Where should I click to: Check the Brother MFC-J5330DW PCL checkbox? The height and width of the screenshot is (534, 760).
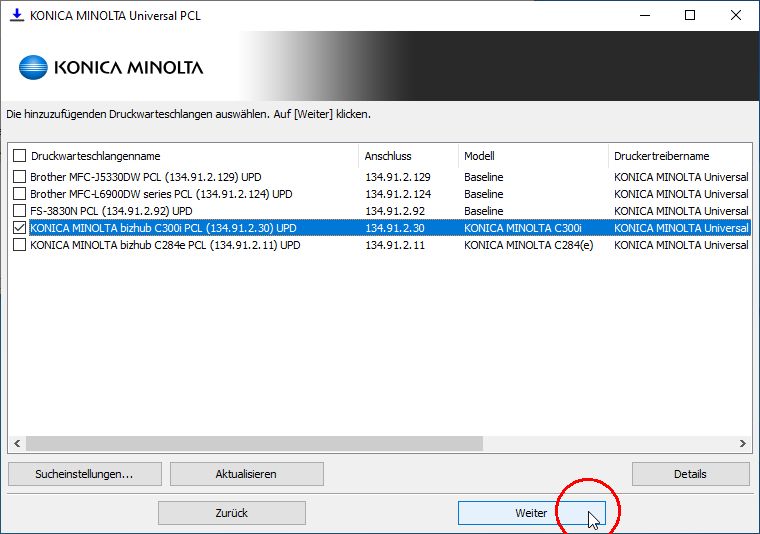(19, 177)
